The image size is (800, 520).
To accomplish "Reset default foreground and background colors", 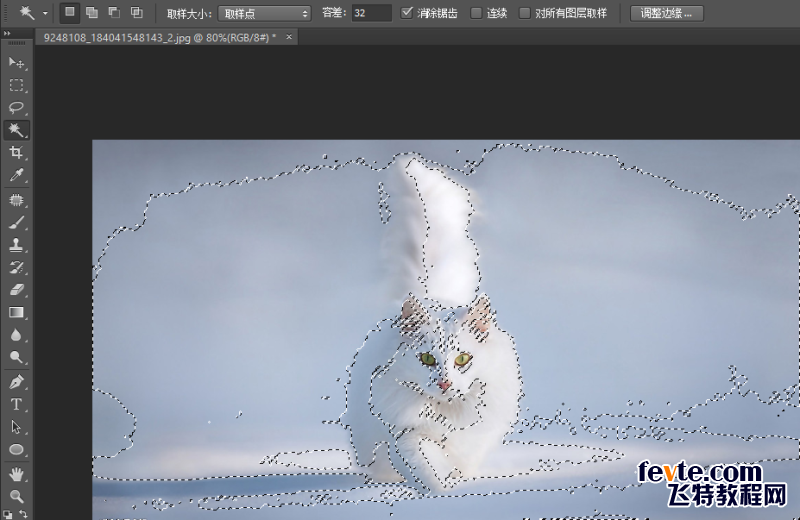I will pyautogui.click(x=7, y=514).
